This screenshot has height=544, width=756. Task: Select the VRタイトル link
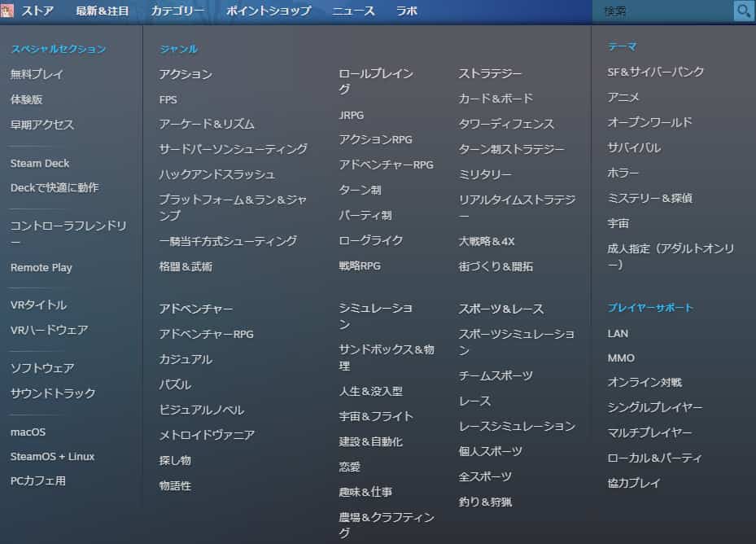(38, 305)
